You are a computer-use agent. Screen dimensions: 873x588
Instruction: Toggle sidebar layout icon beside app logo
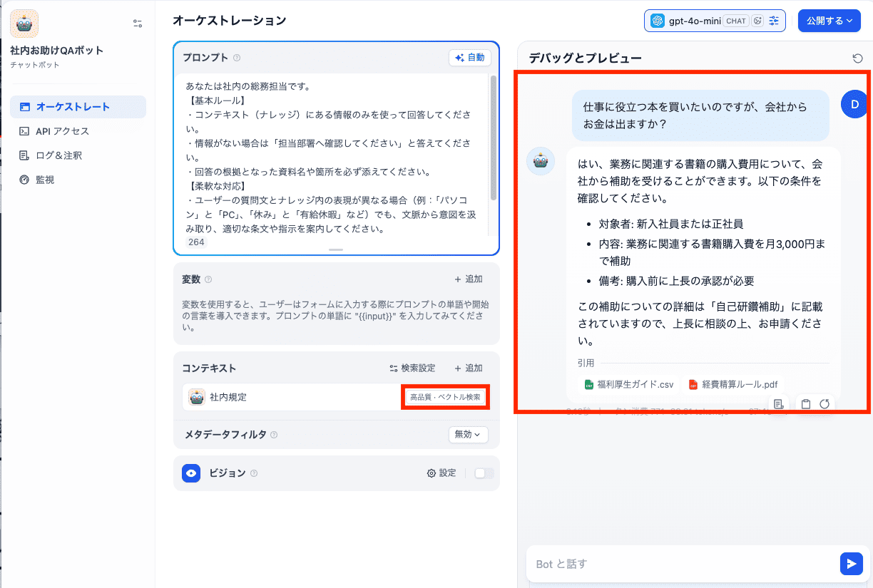coord(138,24)
